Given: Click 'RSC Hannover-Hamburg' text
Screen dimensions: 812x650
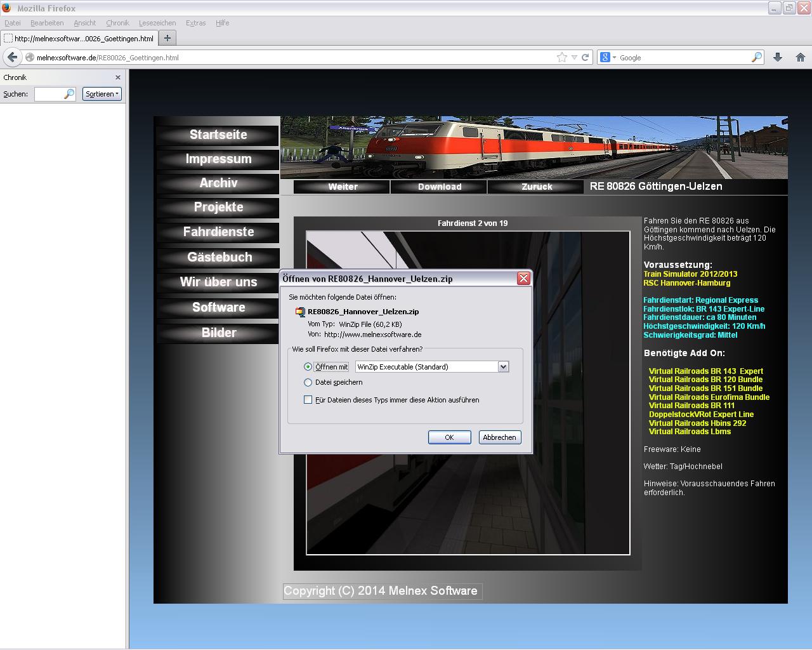Looking at the screenshot, I should click(x=687, y=283).
